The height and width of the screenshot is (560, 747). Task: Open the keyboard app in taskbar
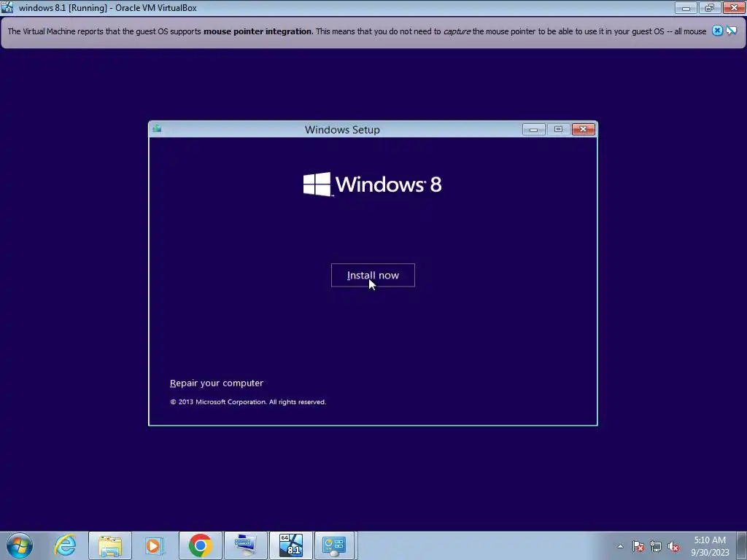point(245,545)
